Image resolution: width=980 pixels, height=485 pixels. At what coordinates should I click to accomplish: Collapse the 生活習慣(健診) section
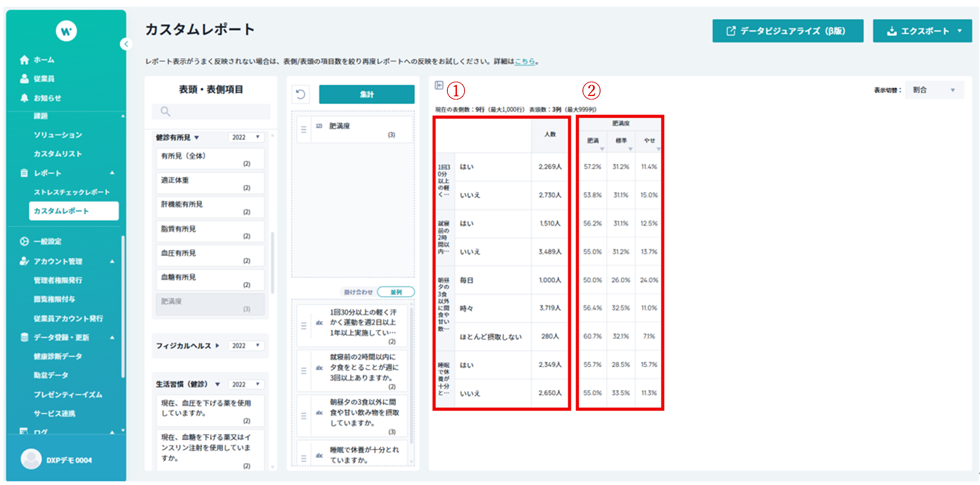click(x=217, y=385)
